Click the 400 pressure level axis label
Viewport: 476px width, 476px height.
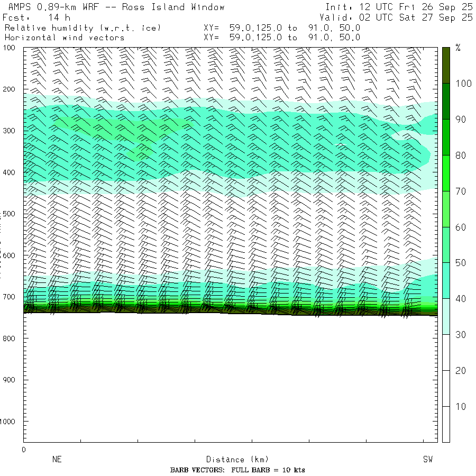click(x=9, y=172)
